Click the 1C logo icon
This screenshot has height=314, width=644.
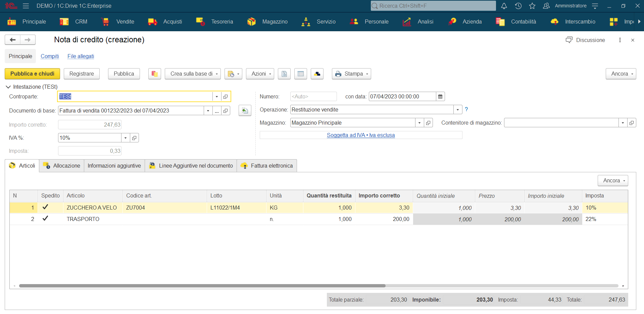[11, 6]
